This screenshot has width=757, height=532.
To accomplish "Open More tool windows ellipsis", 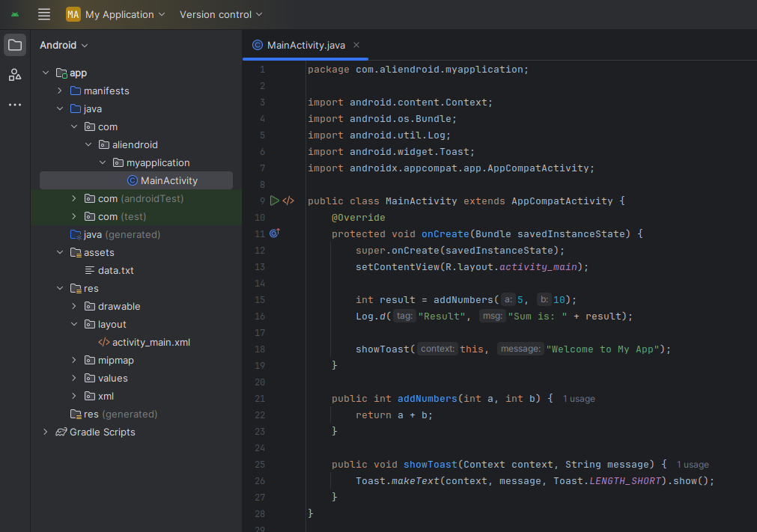I will pyautogui.click(x=15, y=105).
